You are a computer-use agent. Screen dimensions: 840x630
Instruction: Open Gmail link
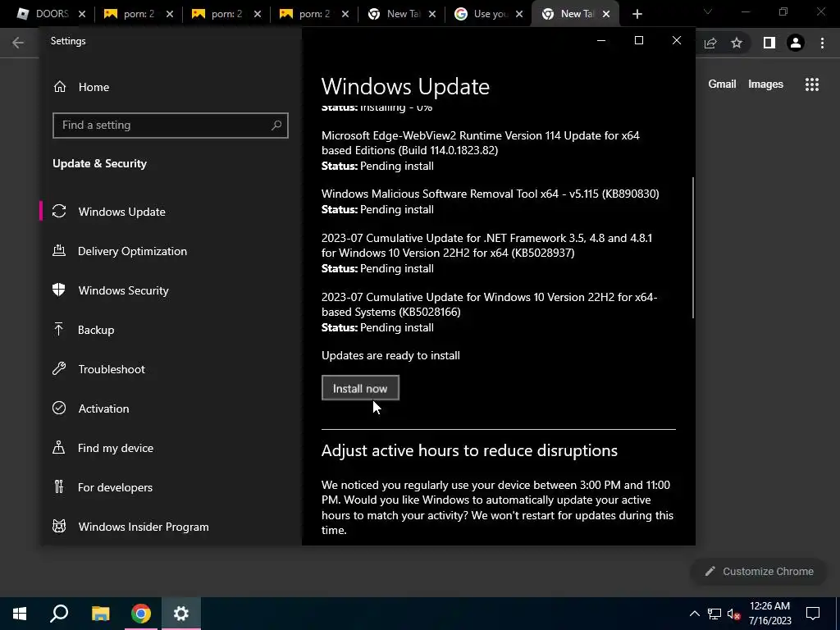(722, 84)
